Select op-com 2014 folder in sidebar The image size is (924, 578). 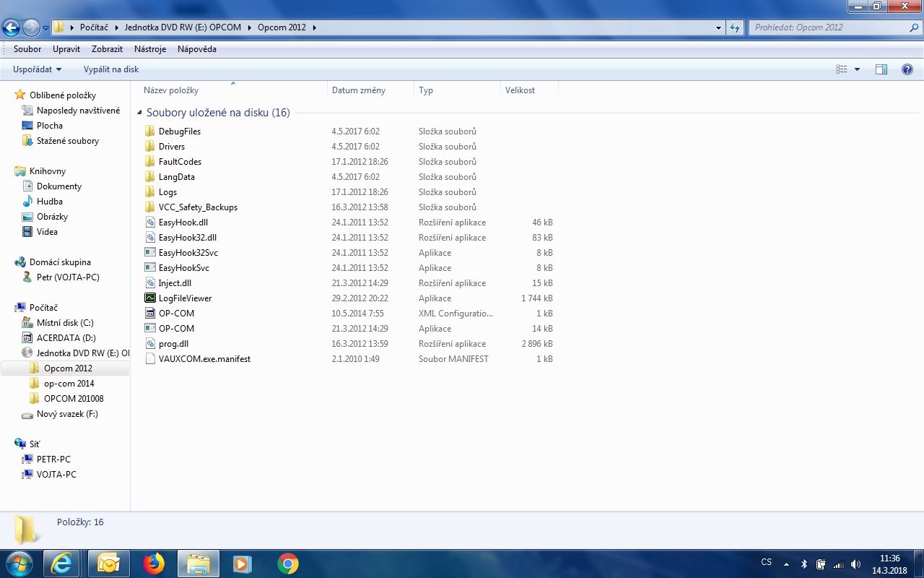click(69, 384)
